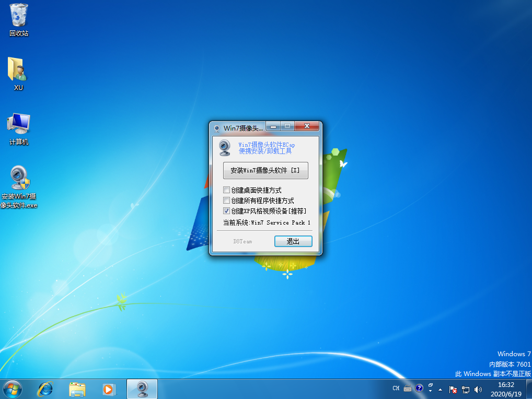Select the webcam app taskbar button
This screenshot has height=399, width=532.
[x=142, y=389]
